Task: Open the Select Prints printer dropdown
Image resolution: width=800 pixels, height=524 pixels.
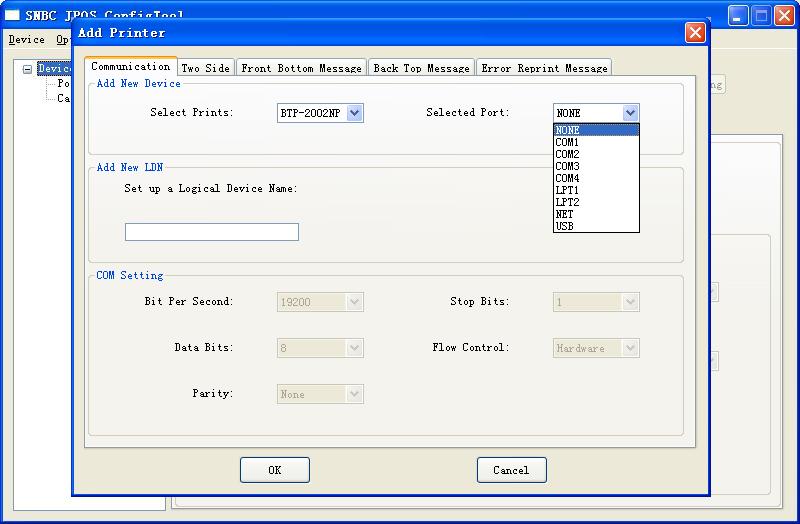Action: [354, 113]
